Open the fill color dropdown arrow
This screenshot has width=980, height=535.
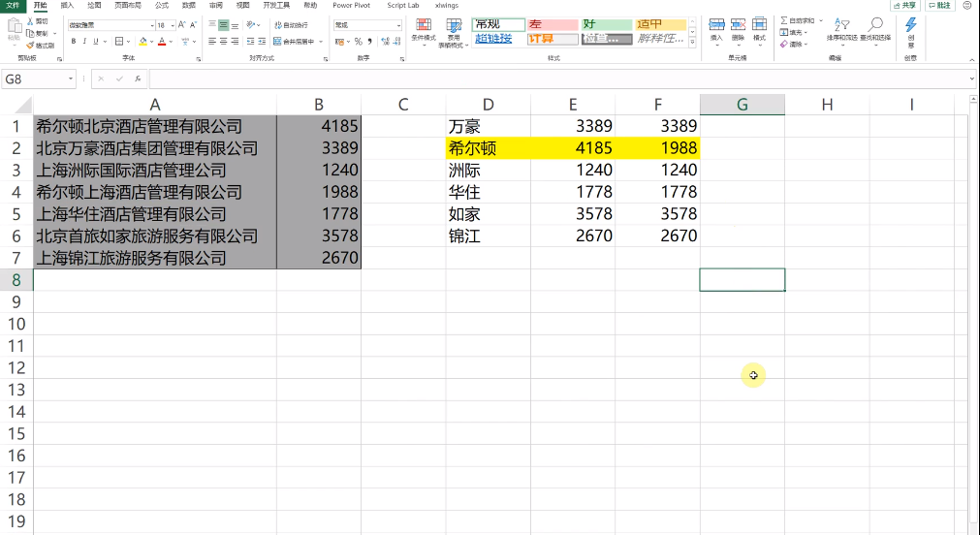[x=151, y=42]
